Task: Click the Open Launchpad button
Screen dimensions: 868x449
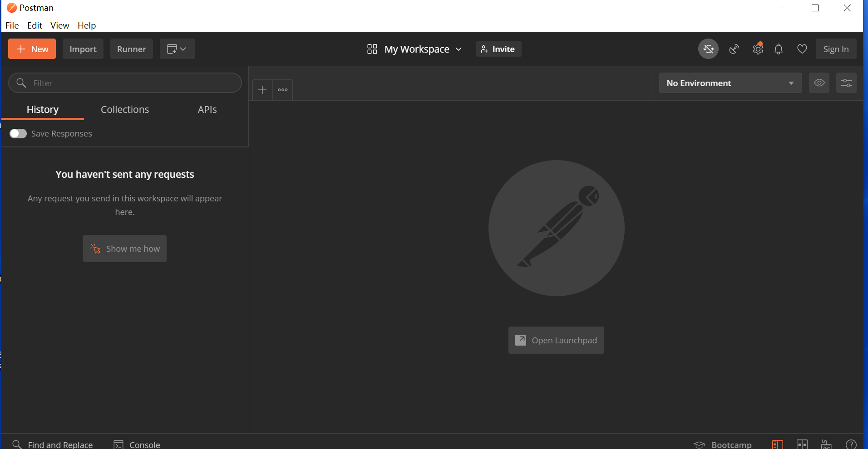Action: 556,340
